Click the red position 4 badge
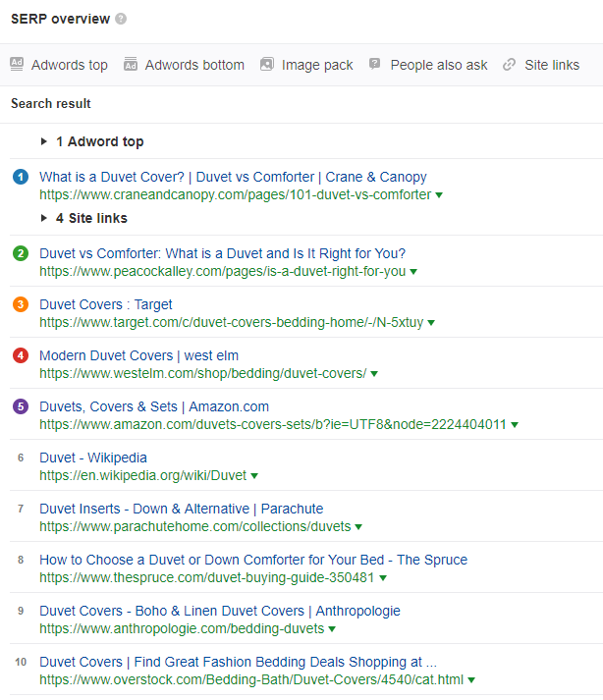This screenshot has height=700, width=603. 21,355
